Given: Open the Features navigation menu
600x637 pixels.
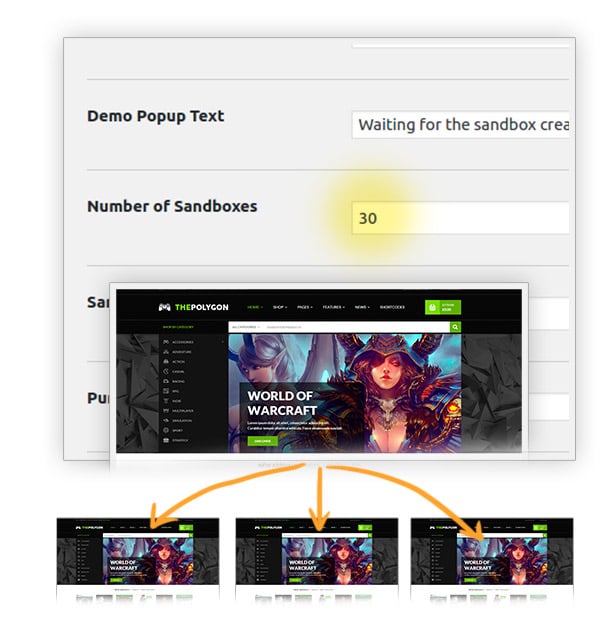Looking at the screenshot, I should (334, 307).
